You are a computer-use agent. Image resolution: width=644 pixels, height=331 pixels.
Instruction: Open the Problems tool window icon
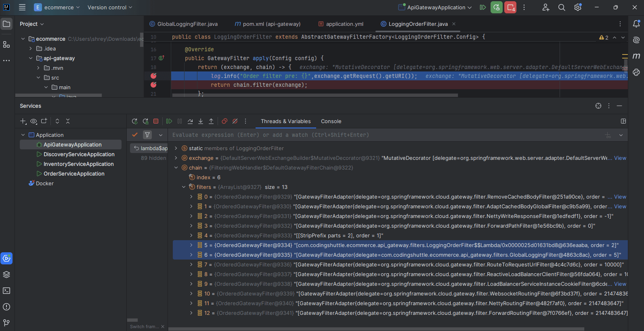pyautogui.click(x=6, y=307)
